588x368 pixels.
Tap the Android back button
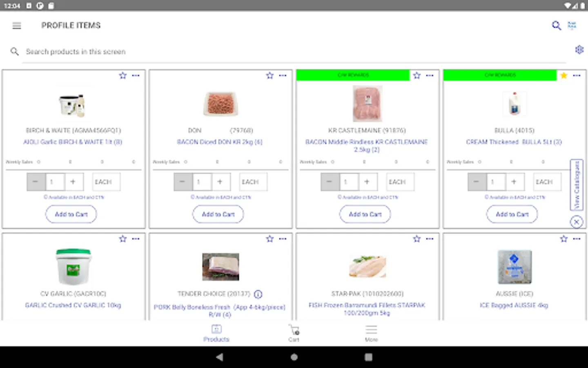click(x=220, y=357)
